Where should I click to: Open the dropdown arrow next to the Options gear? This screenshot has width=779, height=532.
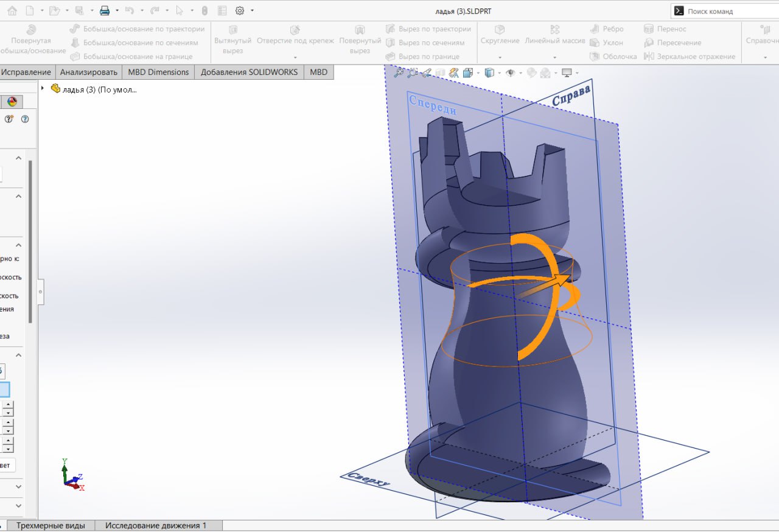[x=252, y=10]
